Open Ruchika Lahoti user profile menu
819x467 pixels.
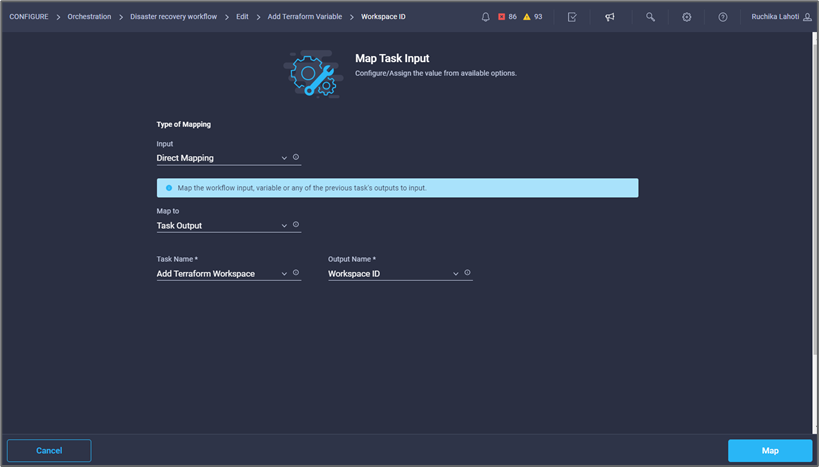(x=781, y=17)
